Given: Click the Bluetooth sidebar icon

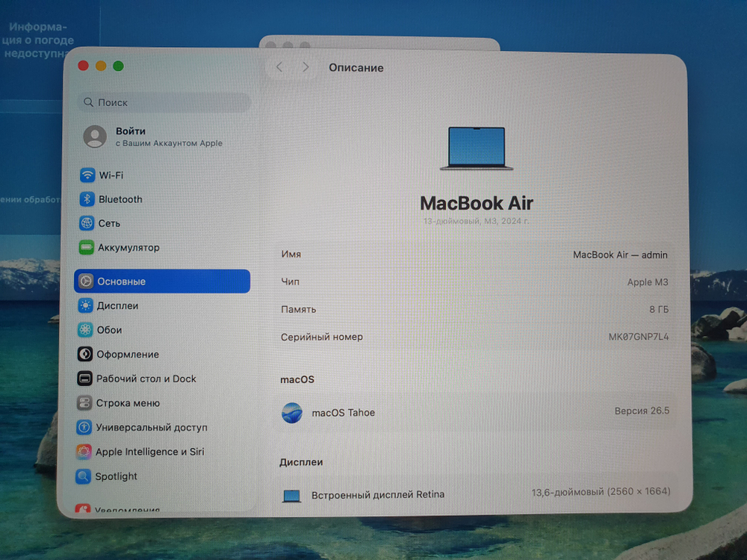Looking at the screenshot, I should pyautogui.click(x=87, y=199).
